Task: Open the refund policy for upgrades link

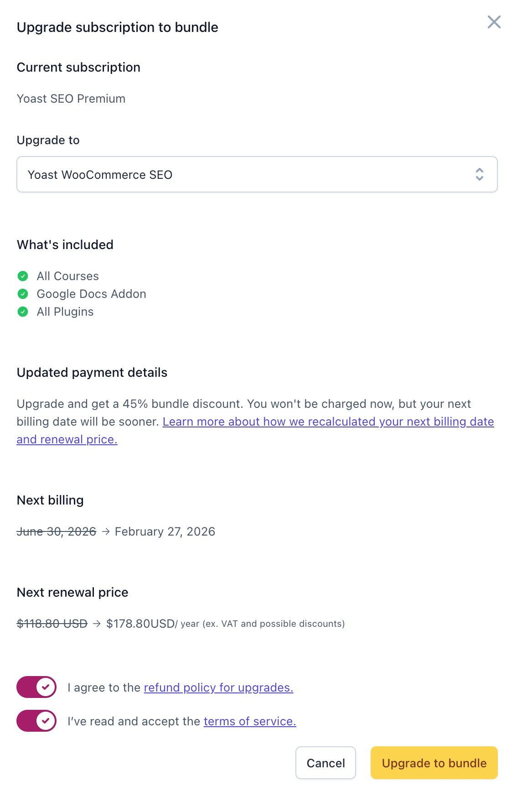Action: tap(218, 687)
